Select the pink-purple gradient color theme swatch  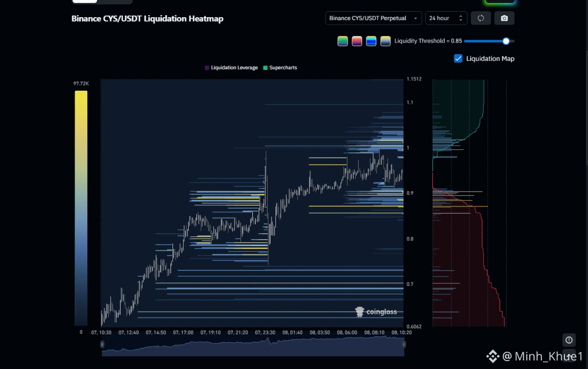pos(357,41)
